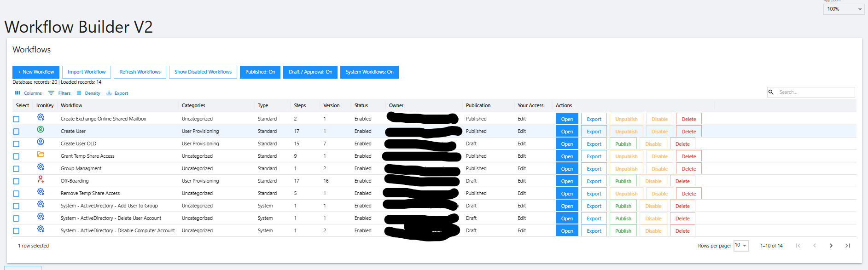This screenshot has height=270, width=868.
Task: Select the Off-Boarding row checkbox
Action: 16,181
